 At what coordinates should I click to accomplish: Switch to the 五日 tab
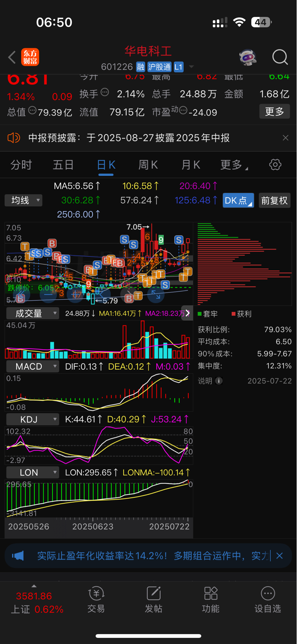[63, 165]
